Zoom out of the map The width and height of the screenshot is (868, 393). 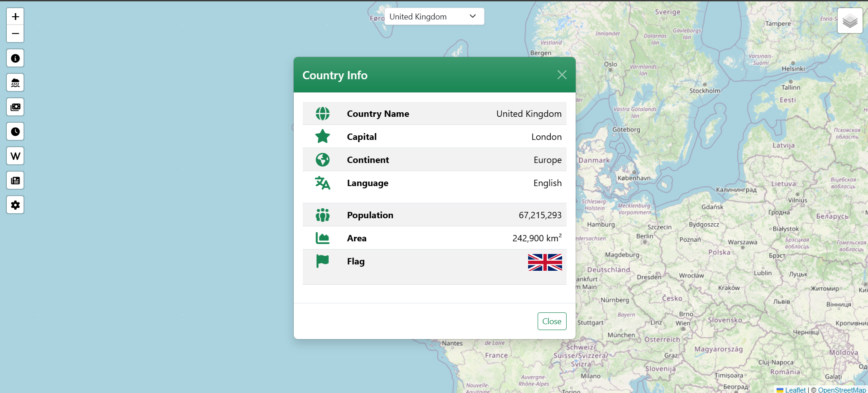pos(15,34)
